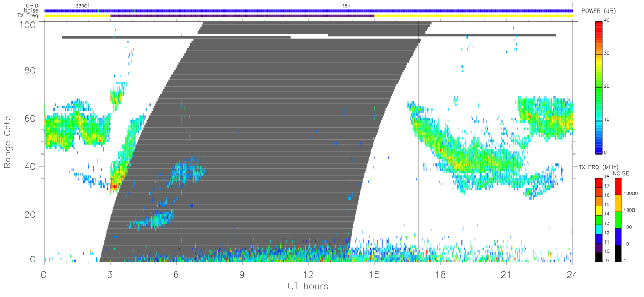Click the 100 label on noise scale

click(x=629, y=227)
